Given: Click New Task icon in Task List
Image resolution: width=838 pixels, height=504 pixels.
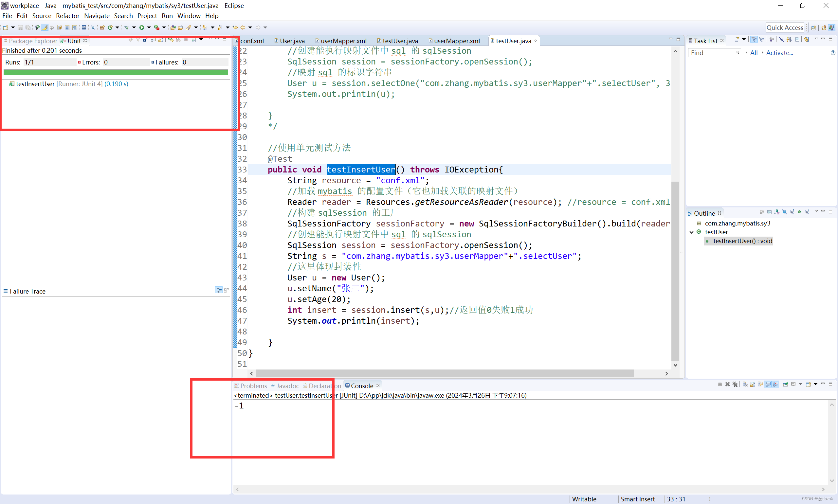Looking at the screenshot, I should [737, 40].
